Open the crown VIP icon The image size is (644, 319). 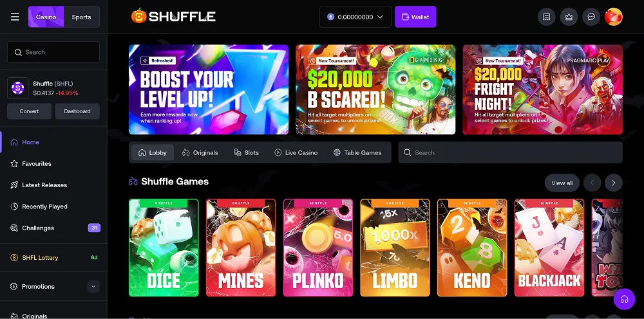[x=569, y=17]
